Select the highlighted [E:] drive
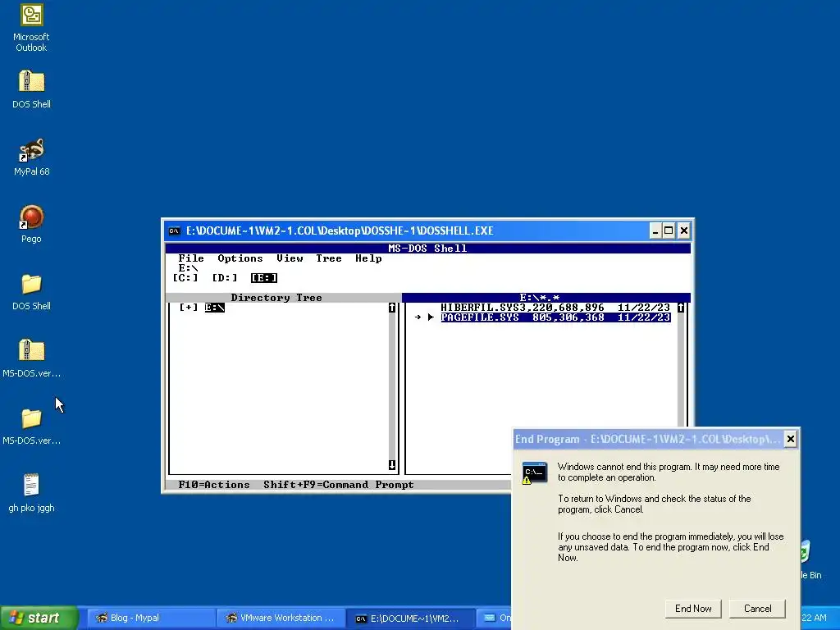840x630 pixels. click(264, 277)
